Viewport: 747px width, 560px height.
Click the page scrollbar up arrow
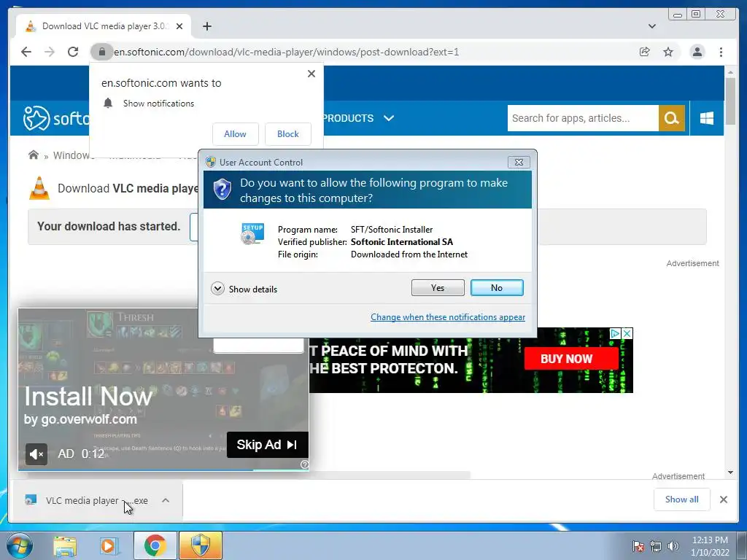pos(730,72)
